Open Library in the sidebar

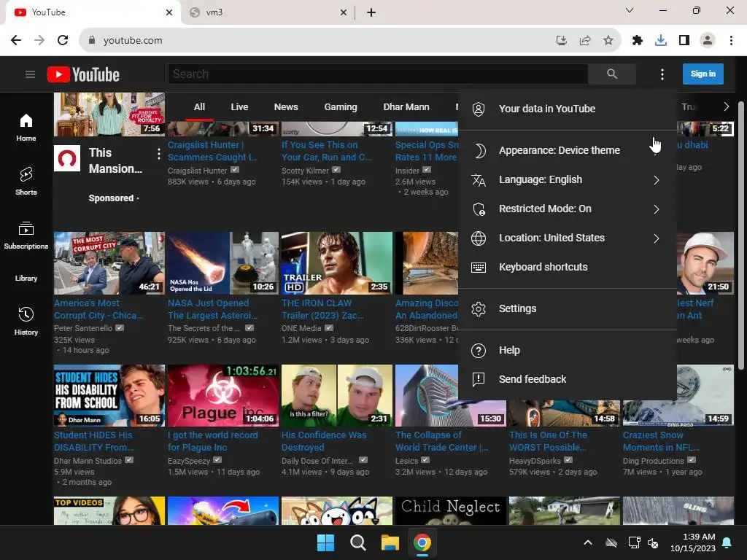26,278
